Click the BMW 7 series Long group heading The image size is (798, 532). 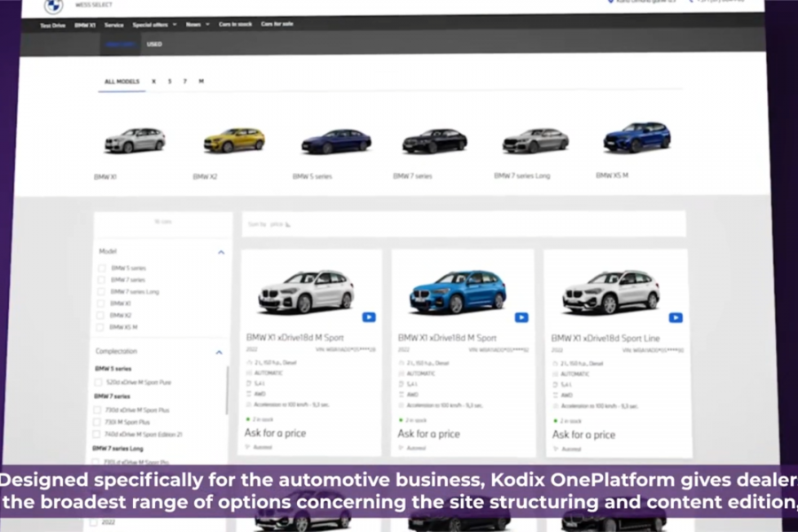tap(118, 449)
